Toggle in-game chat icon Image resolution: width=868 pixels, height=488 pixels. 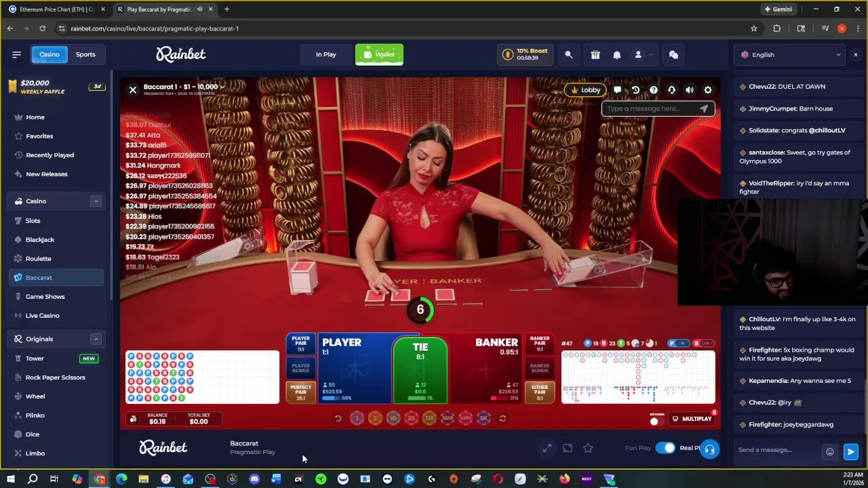(x=617, y=89)
